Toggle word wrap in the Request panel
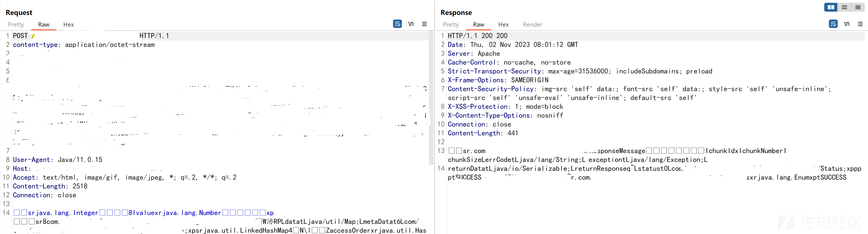The width and height of the screenshot is (868, 234). (x=397, y=24)
